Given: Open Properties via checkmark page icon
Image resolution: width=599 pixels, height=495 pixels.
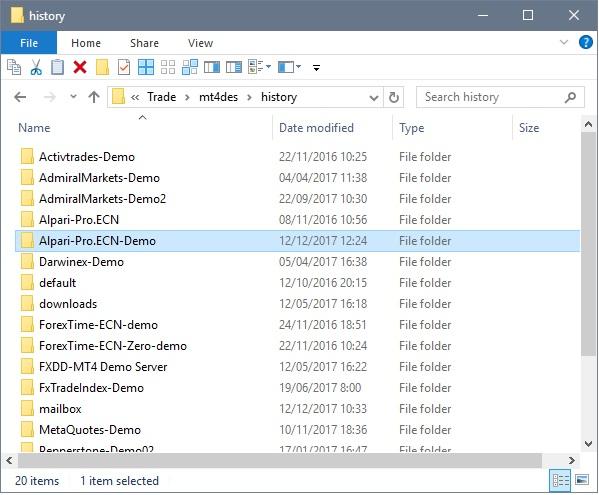Looking at the screenshot, I should (124, 67).
